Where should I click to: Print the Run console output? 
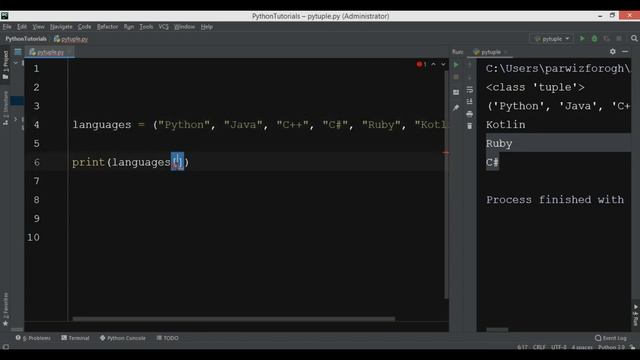tap(469, 113)
